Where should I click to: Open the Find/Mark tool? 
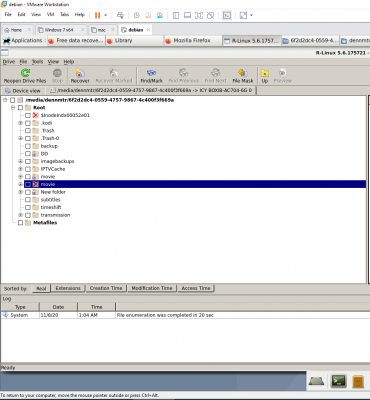pos(151,76)
